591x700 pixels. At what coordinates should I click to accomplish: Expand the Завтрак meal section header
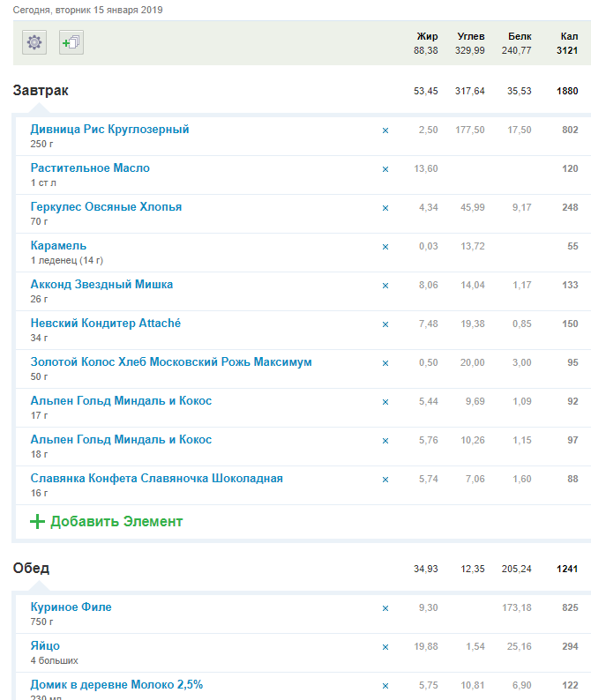pyautogui.click(x=41, y=91)
